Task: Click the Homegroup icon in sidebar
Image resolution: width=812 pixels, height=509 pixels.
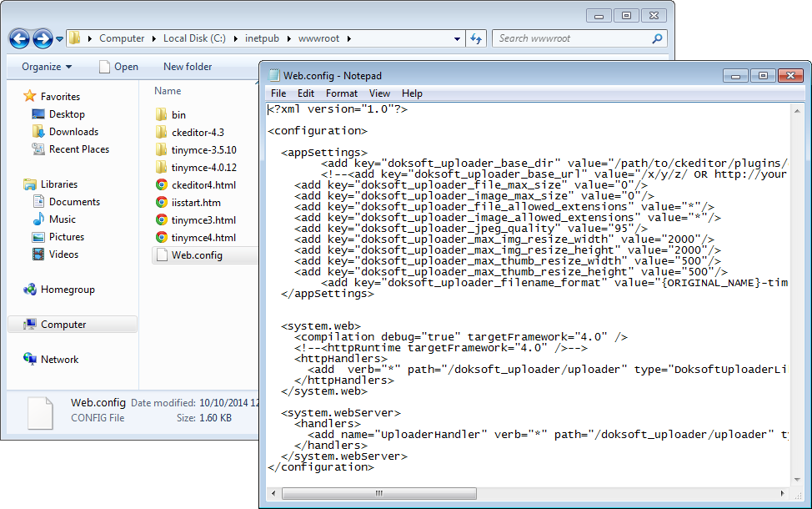Action: point(30,290)
